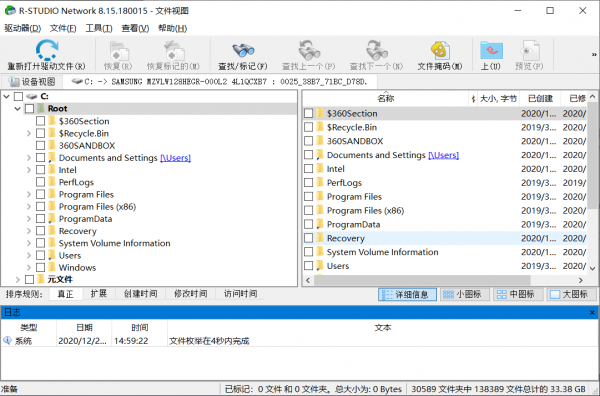Switch to the 设备视图 tab
Screen dimensions: 600x396
[32, 81]
